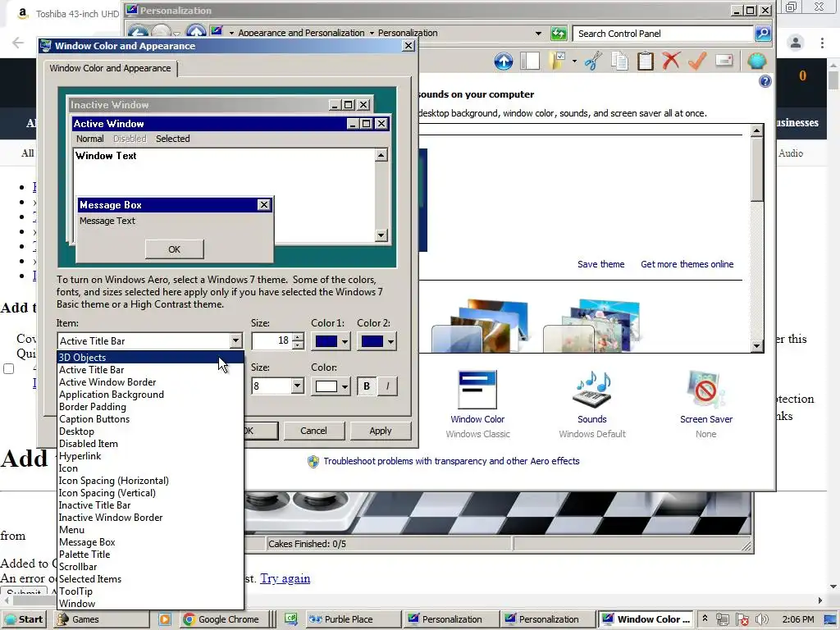Open Troubleshoot problems with transparency link

point(451,461)
